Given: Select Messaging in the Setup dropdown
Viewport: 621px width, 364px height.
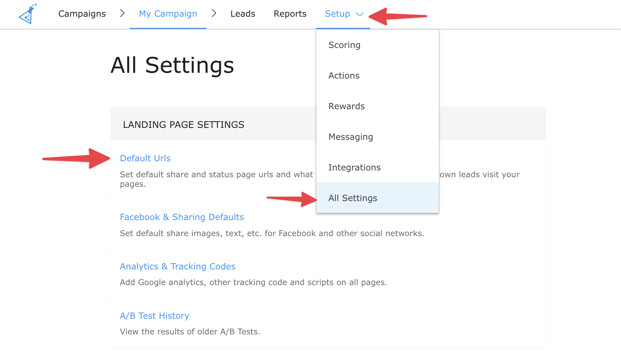Looking at the screenshot, I should pyautogui.click(x=350, y=137).
